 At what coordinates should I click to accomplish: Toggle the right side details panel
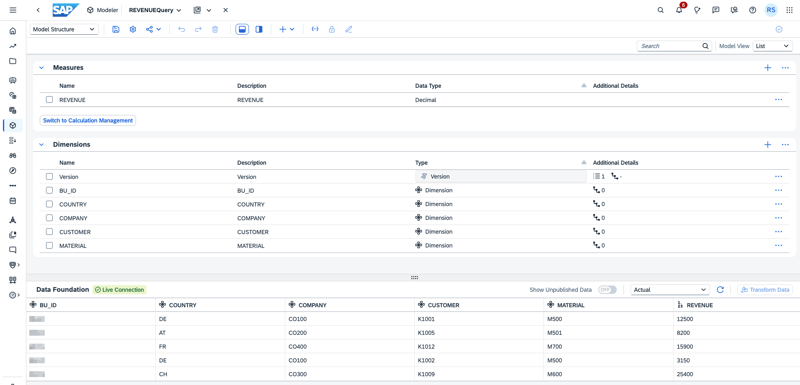(259, 30)
